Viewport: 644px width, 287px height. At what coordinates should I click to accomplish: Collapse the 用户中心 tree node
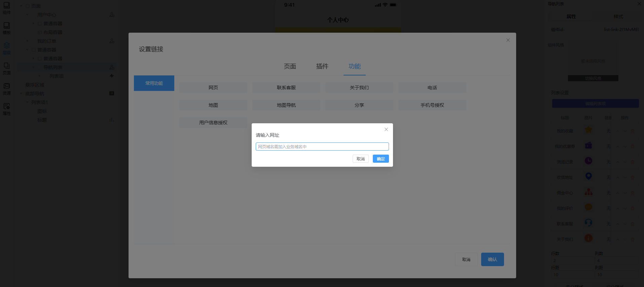(x=27, y=15)
